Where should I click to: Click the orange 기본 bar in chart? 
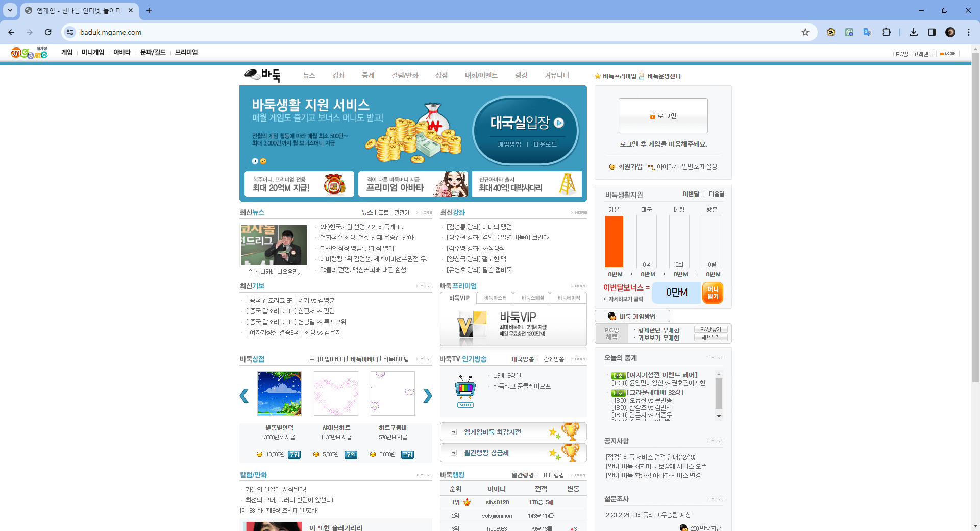[614, 242]
